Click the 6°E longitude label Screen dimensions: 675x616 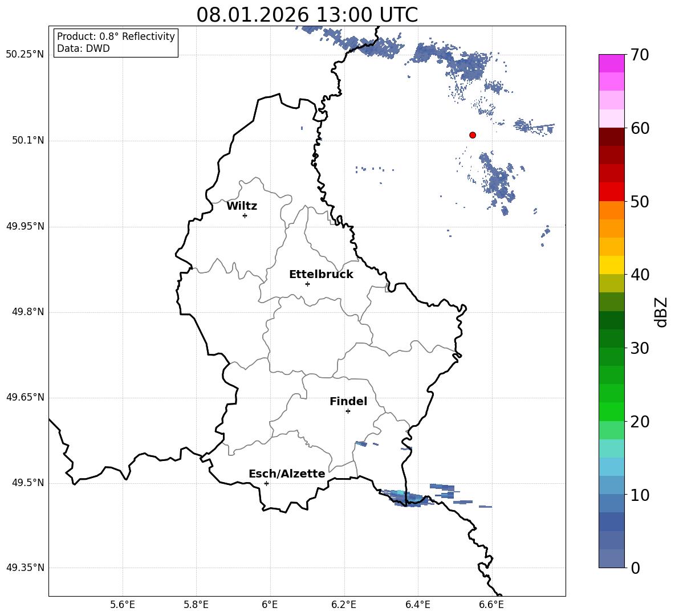pyautogui.click(x=270, y=605)
